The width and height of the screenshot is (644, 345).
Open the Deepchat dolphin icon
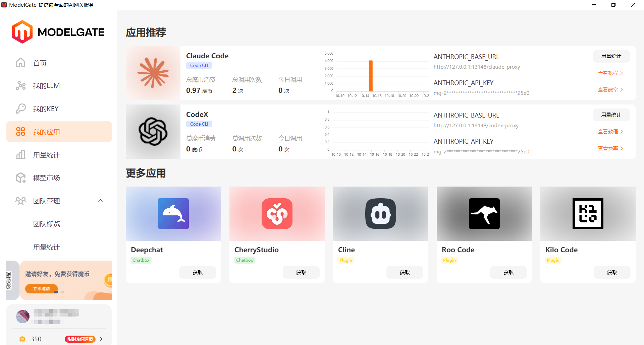point(173,214)
